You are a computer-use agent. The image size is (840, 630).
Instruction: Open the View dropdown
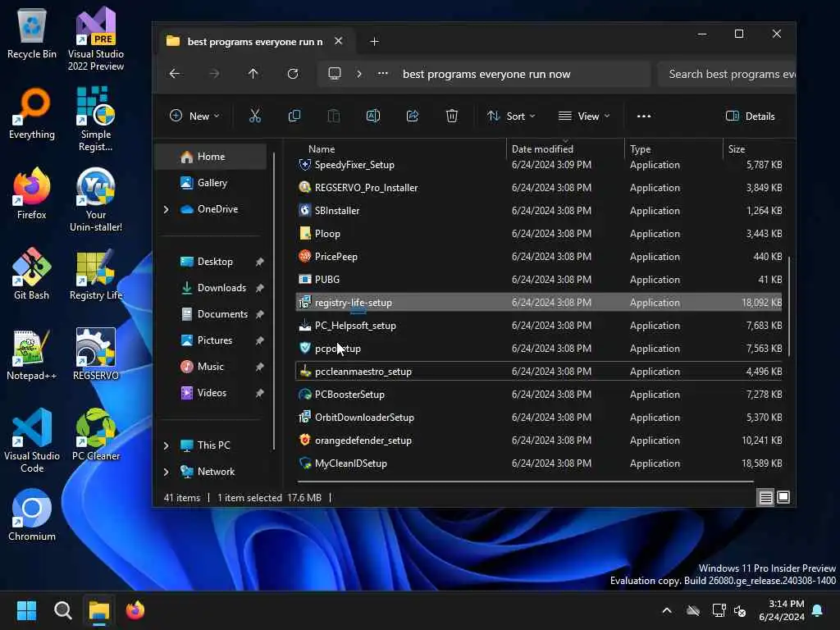[584, 116]
